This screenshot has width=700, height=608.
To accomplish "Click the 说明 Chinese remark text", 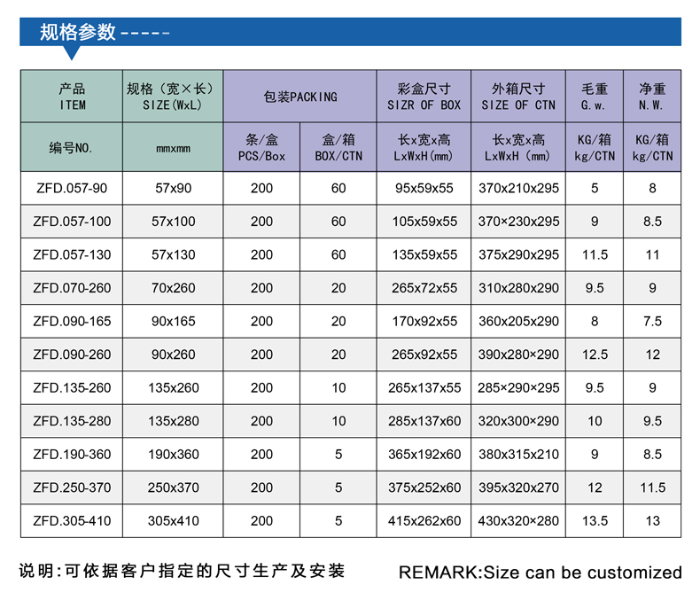I will 182,571.
